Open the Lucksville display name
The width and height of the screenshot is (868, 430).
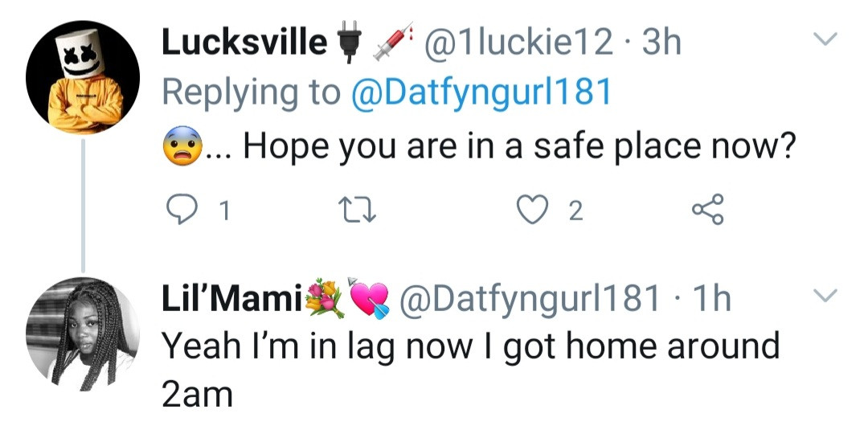(x=244, y=43)
